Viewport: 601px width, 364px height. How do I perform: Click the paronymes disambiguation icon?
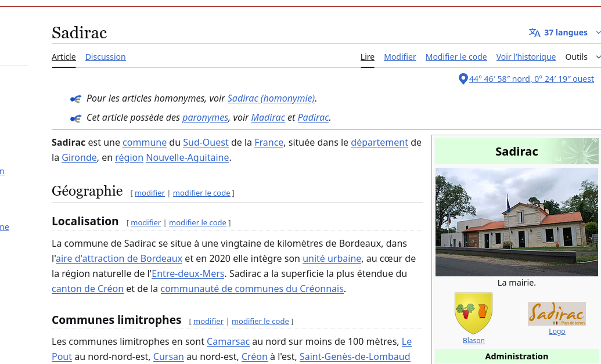[75, 118]
